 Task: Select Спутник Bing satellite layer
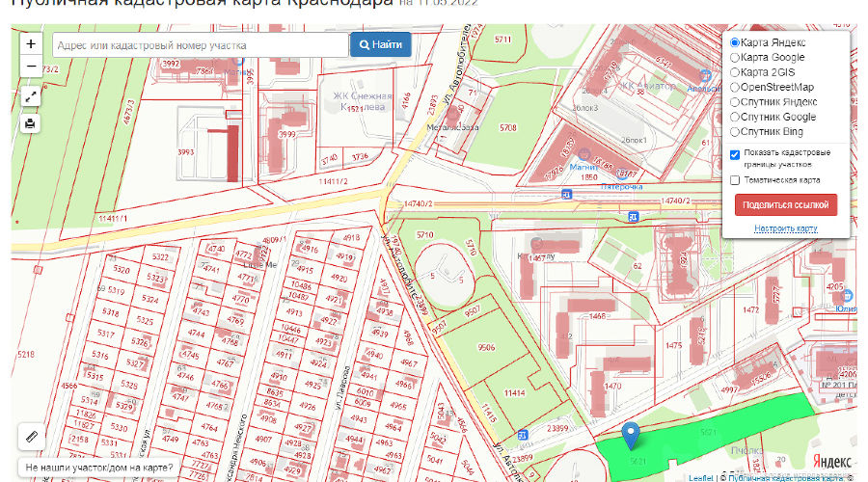[735, 131]
